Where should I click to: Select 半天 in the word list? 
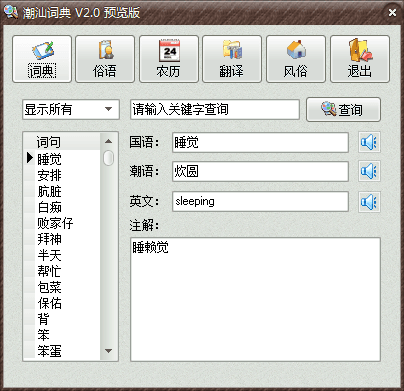tap(67, 255)
